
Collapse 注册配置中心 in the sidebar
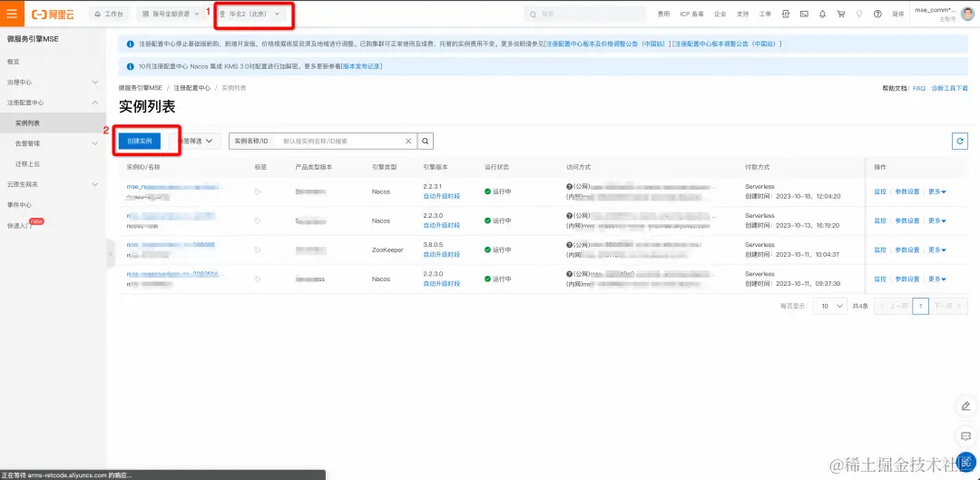pos(54,103)
